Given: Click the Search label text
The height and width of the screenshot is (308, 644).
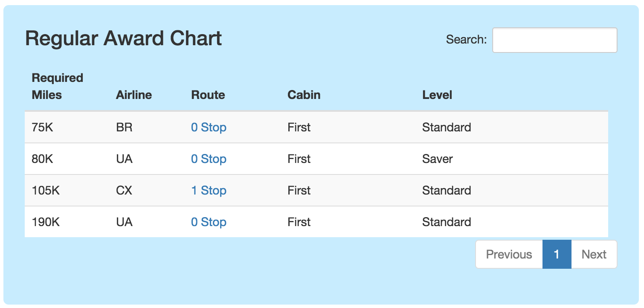Looking at the screenshot, I should tap(466, 40).
